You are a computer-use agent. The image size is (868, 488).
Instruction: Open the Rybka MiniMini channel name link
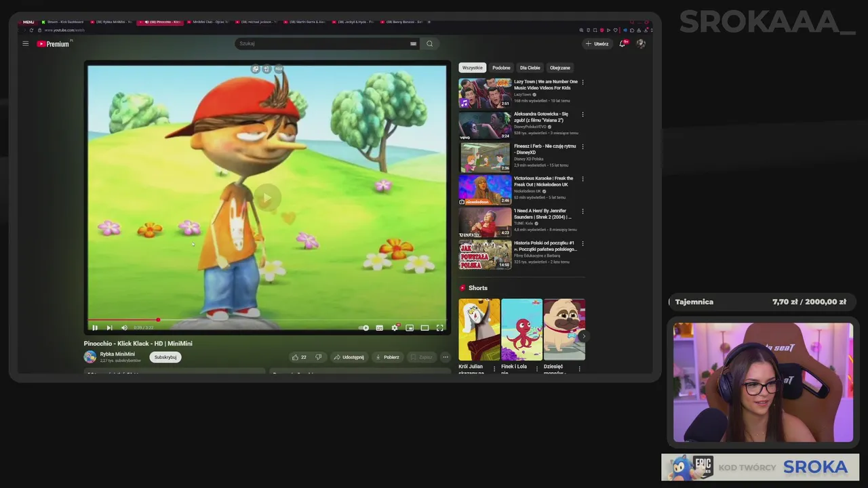pyautogui.click(x=117, y=354)
